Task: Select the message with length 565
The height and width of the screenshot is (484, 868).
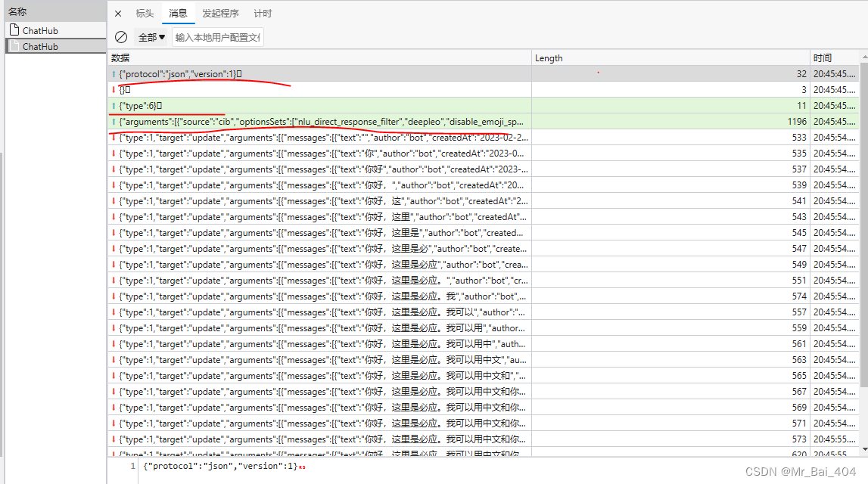Action: tap(484, 376)
